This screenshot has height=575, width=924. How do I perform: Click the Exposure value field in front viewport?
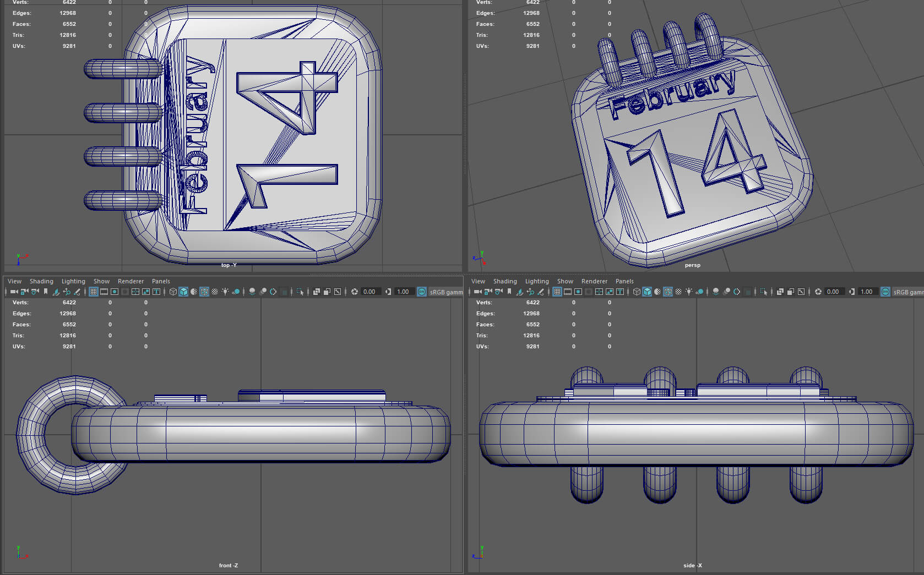[369, 292]
